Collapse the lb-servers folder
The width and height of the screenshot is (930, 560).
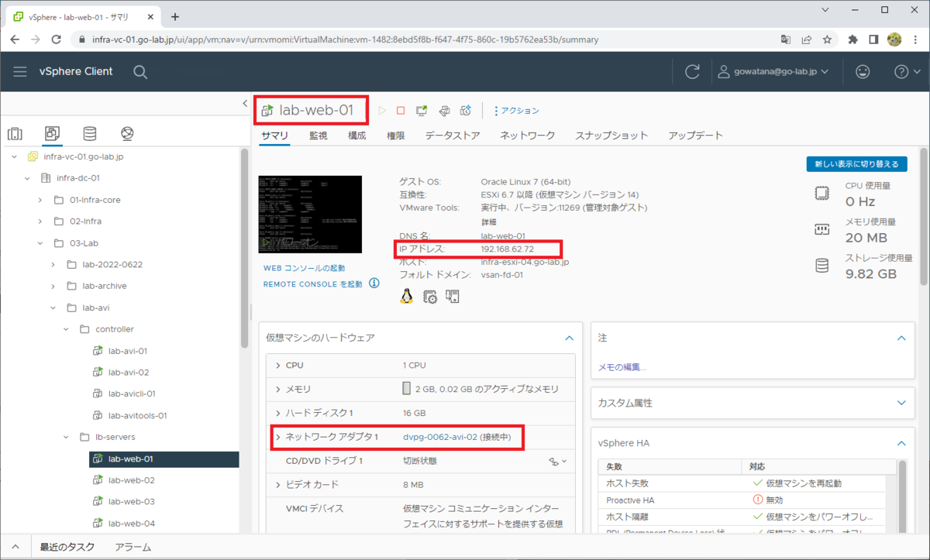pyautogui.click(x=66, y=438)
